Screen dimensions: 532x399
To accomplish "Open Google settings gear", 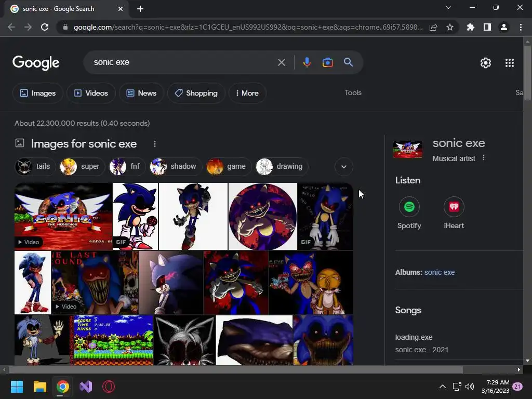I will coord(486,63).
